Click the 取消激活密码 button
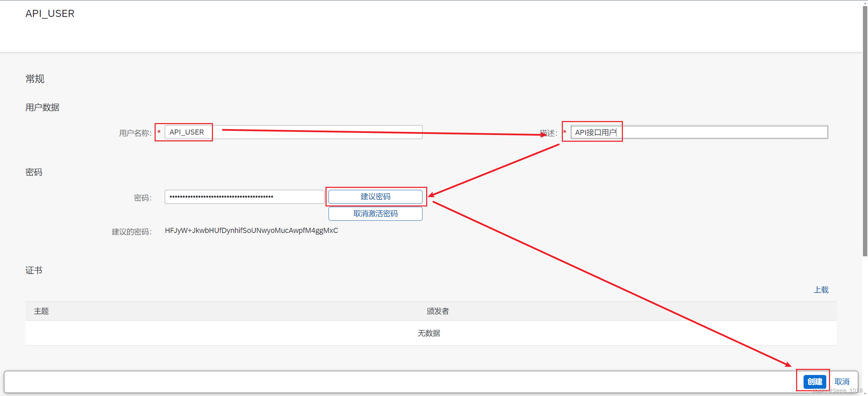 coord(375,214)
